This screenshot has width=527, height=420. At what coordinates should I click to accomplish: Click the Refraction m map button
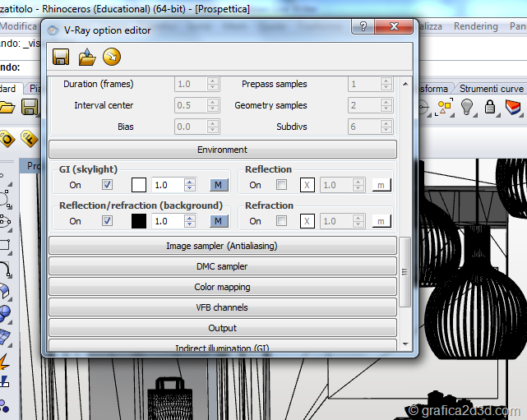tap(381, 221)
